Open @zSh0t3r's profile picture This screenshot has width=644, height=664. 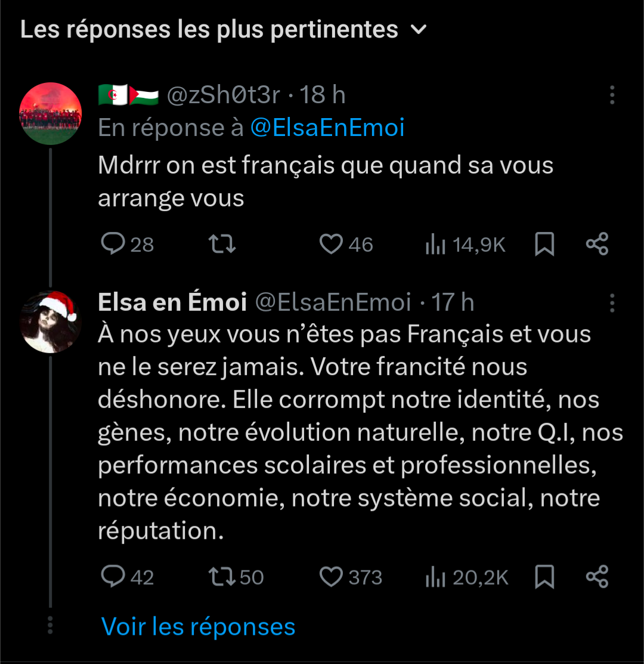click(x=50, y=114)
